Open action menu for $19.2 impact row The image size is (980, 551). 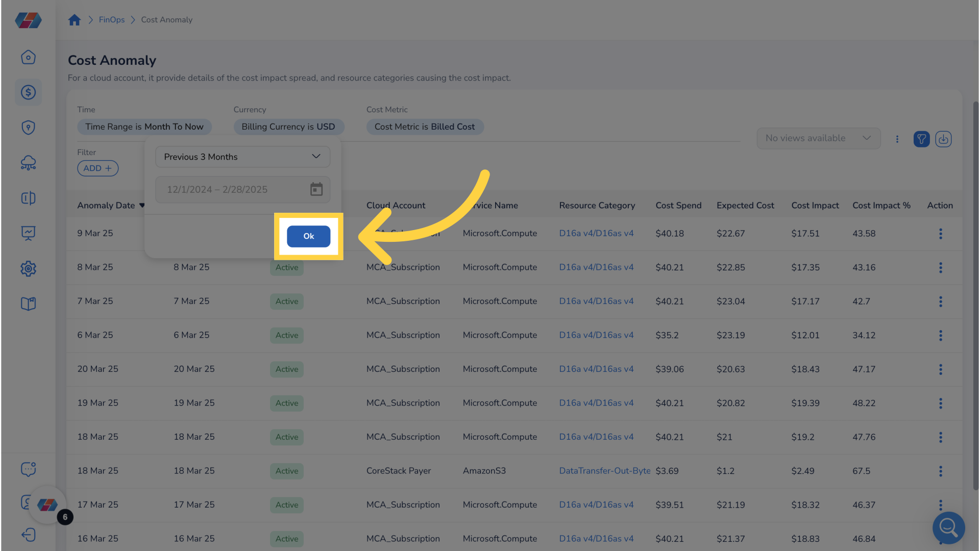click(x=940, y=437)
